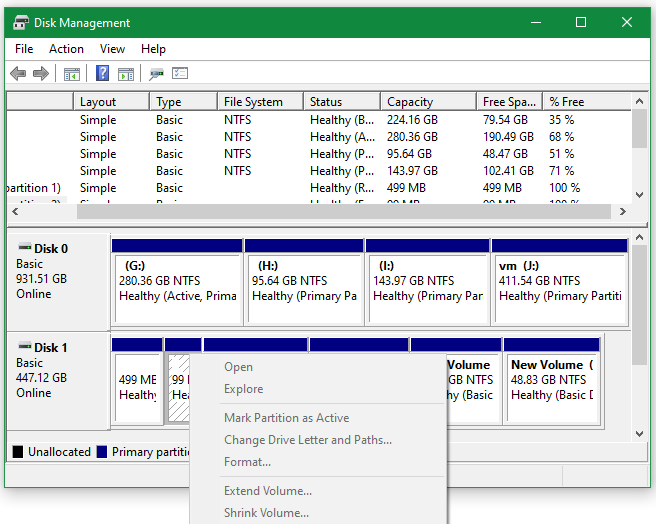This screenshot has height=524, width=656.
Task: Sort by the % Free column header
Action: [x=587, y=102]
